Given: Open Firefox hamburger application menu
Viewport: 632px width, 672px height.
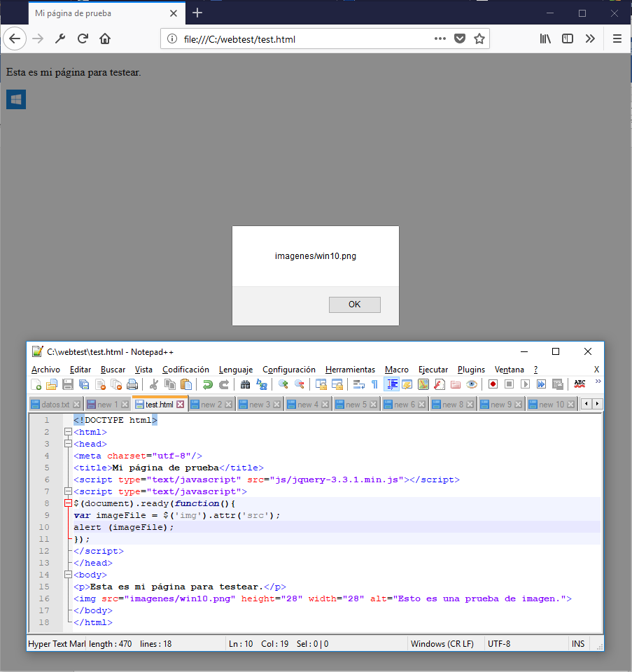Looking at the screenshot, I should click(617, 39).
